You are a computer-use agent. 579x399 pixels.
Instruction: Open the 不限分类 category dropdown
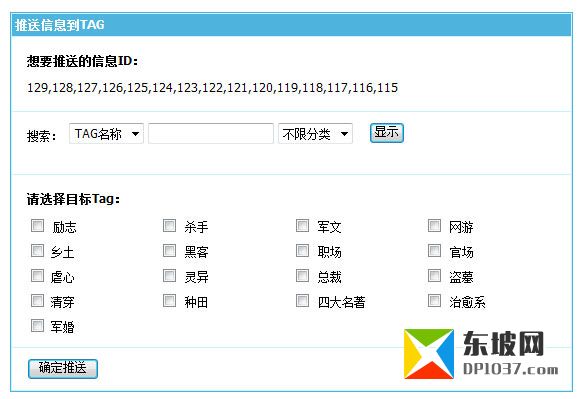315,134
